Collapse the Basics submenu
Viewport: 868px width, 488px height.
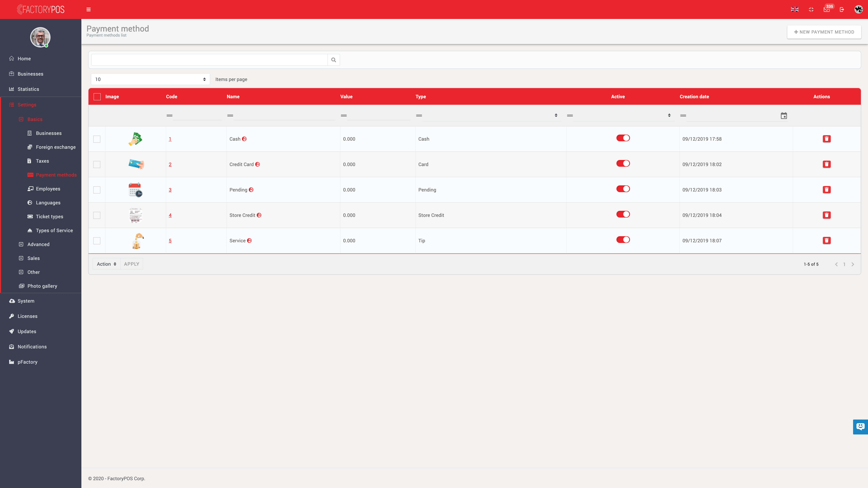(35, 119)
